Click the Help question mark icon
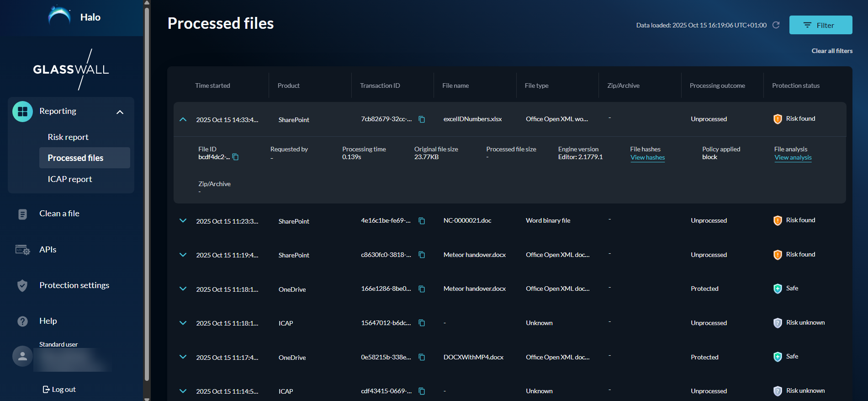Screen dimensions: 868x401 (x=22, y=321)
